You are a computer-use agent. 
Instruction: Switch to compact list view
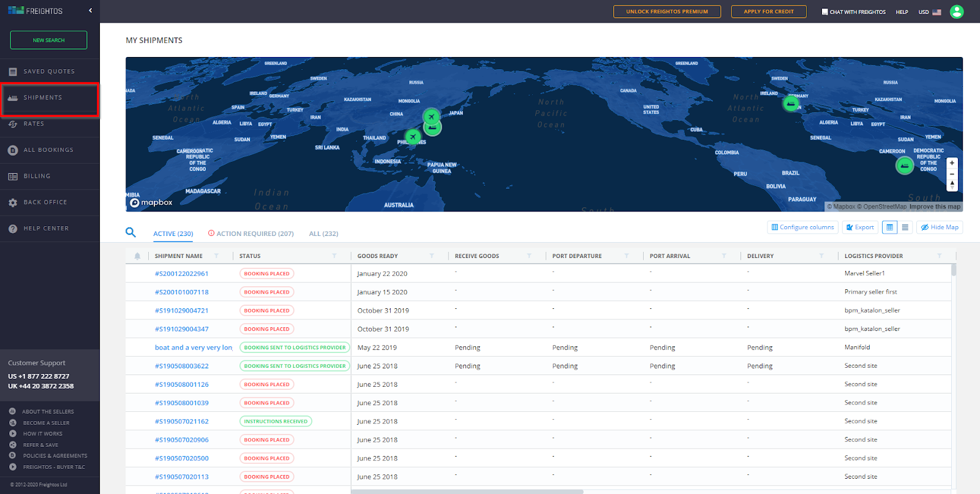905,227
